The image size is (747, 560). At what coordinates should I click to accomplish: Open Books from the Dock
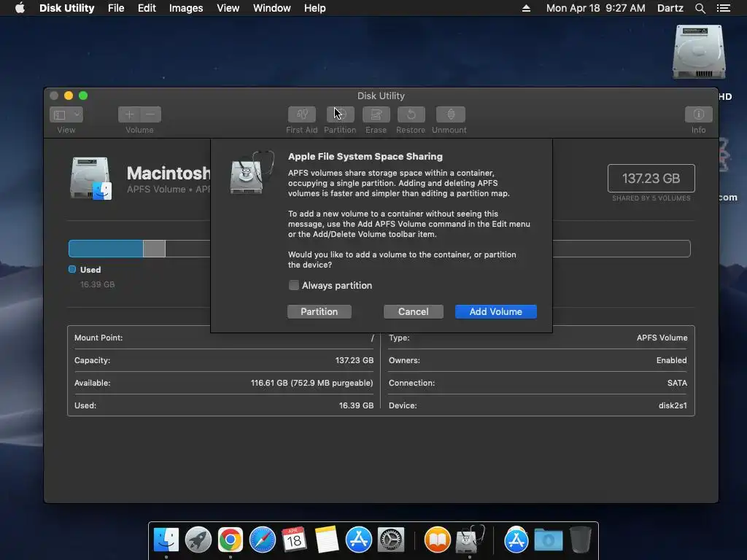coord(437,540)
